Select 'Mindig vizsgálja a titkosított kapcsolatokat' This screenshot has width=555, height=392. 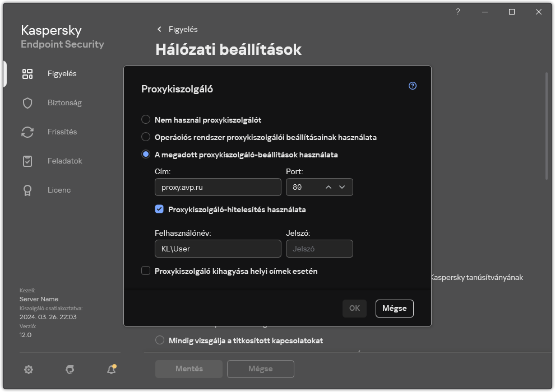click(x=160, y=340)
